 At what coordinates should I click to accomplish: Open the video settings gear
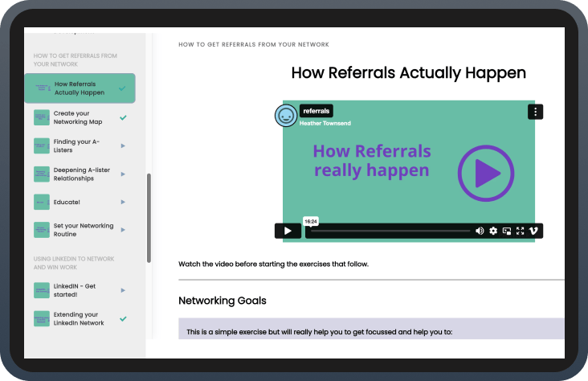pyautogui.click(x=493, y=231)
